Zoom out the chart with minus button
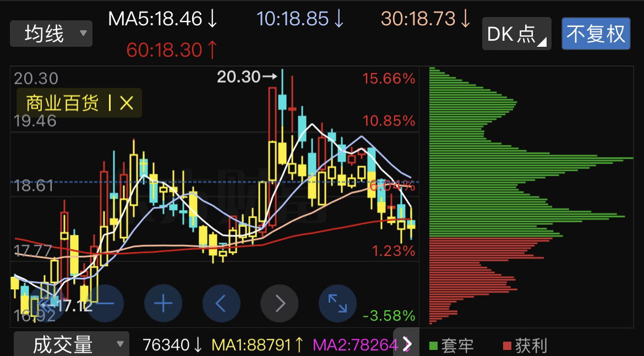644x356 pixels. pyautogui.click(x=105, y=303)
